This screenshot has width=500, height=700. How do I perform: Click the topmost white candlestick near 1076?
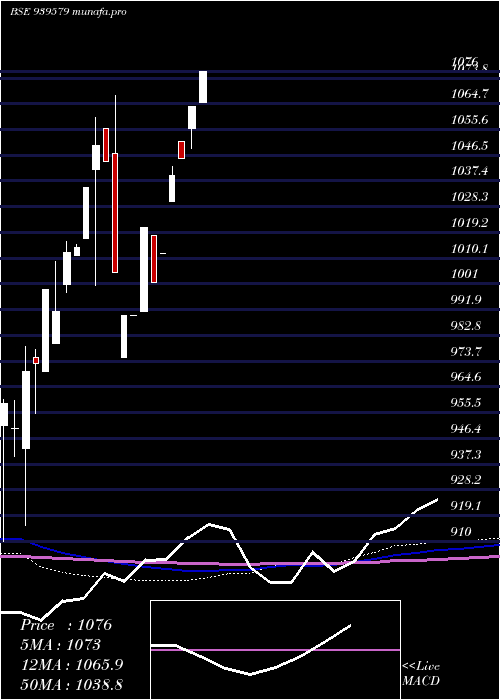pos(203,87)
